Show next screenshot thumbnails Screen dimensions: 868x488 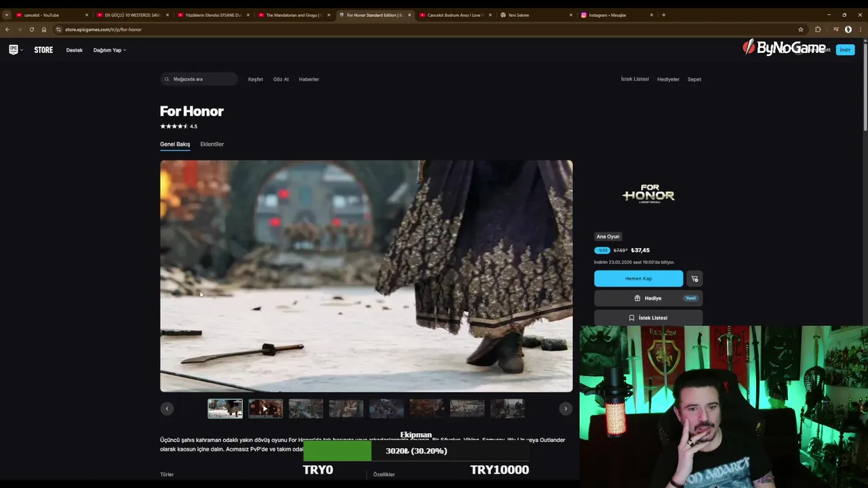click(566, 408)
